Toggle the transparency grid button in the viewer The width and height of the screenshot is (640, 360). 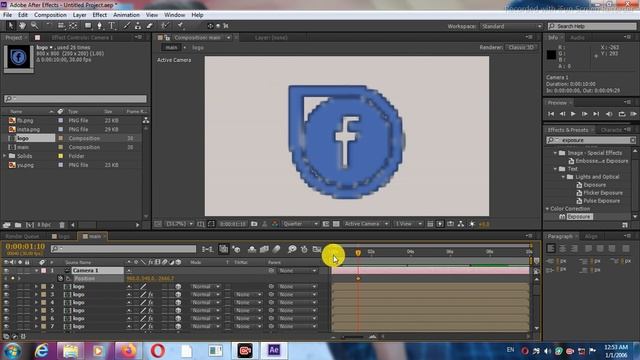tap(336, 224)
